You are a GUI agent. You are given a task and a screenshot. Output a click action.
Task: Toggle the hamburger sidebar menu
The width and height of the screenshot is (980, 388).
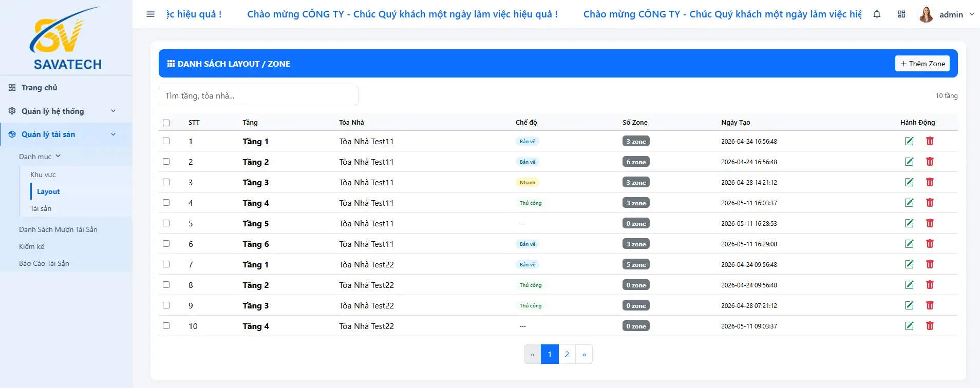[150, 14]
